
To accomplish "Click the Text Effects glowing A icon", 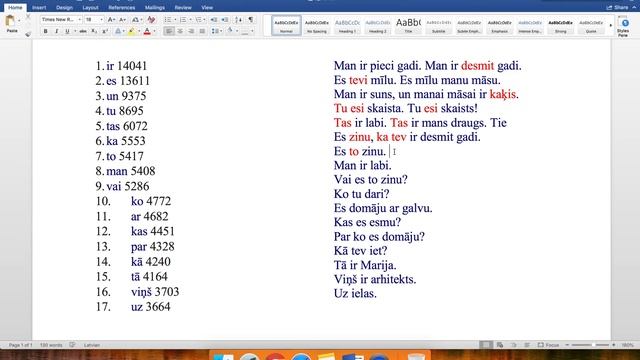I will 118,31.
